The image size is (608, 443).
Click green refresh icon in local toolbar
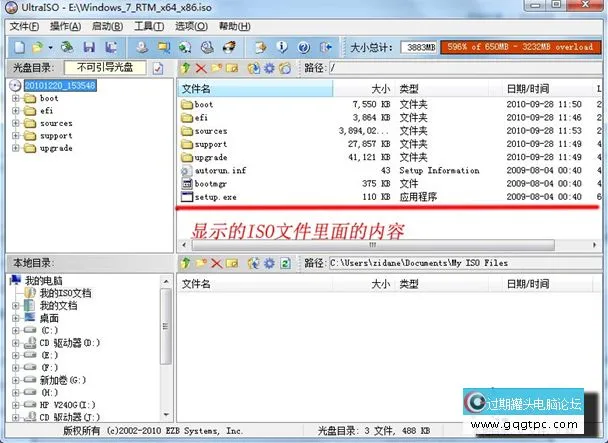(x=285, y=263)
